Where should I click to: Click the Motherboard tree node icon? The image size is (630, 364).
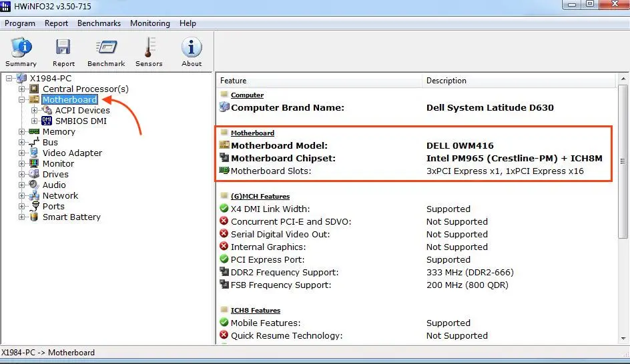[x=34, y=99]
